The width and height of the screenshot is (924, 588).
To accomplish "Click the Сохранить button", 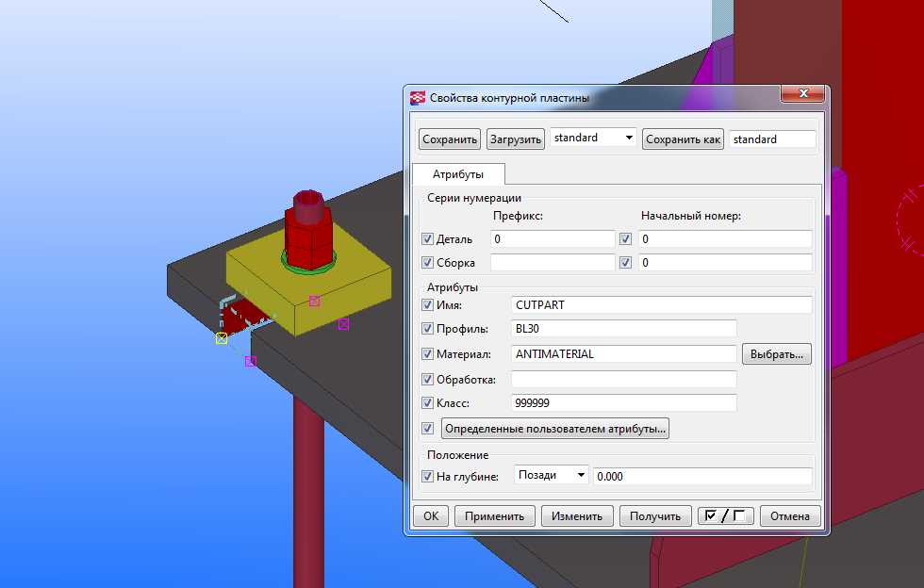I will [450, 139].
